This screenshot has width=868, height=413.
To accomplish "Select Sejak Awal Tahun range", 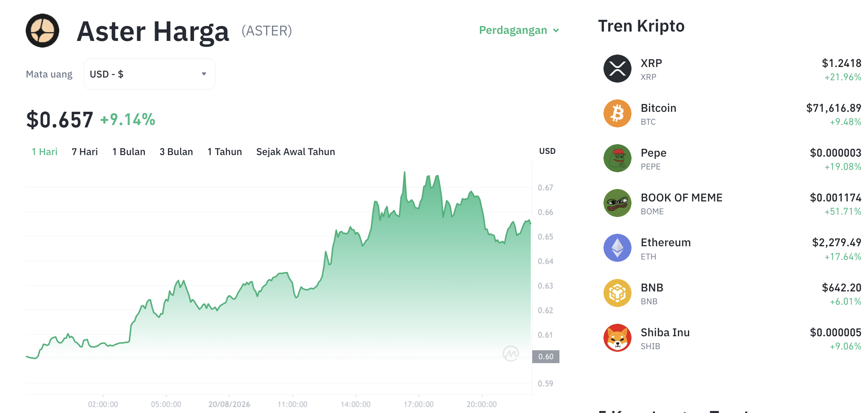I will click(295, 152).
